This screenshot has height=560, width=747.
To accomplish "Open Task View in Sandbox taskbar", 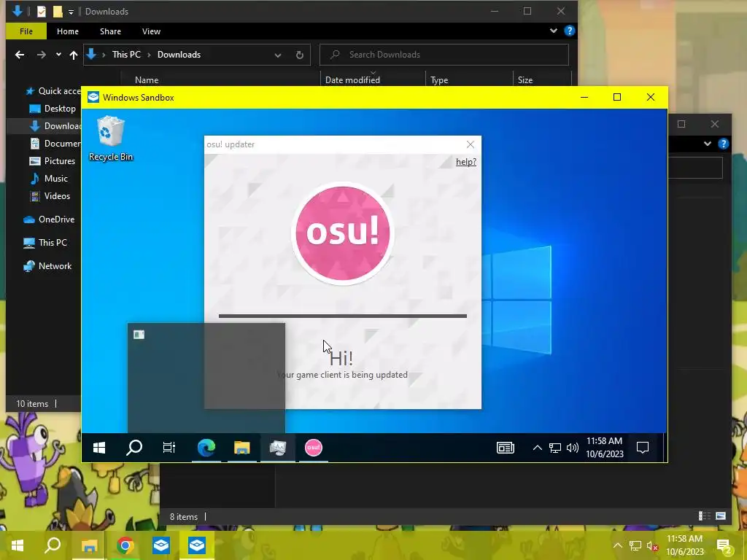I will click(169, 448).
